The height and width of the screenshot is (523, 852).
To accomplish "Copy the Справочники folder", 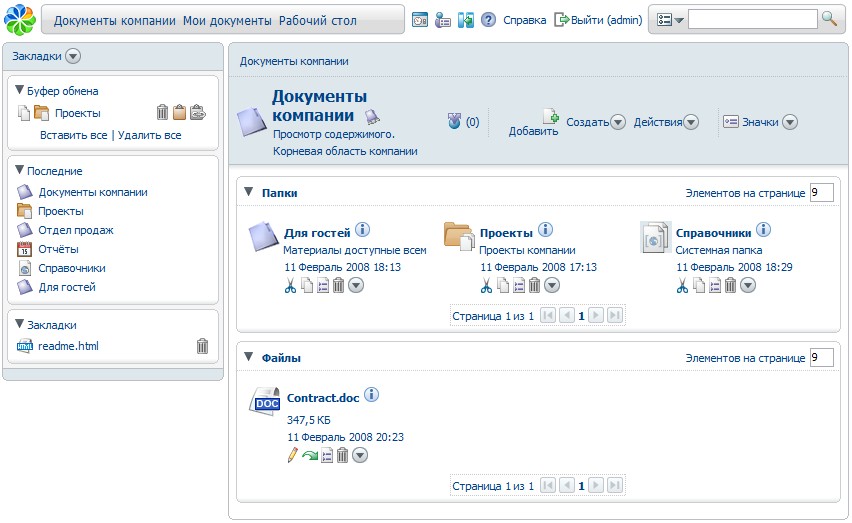I will [699, 285].
